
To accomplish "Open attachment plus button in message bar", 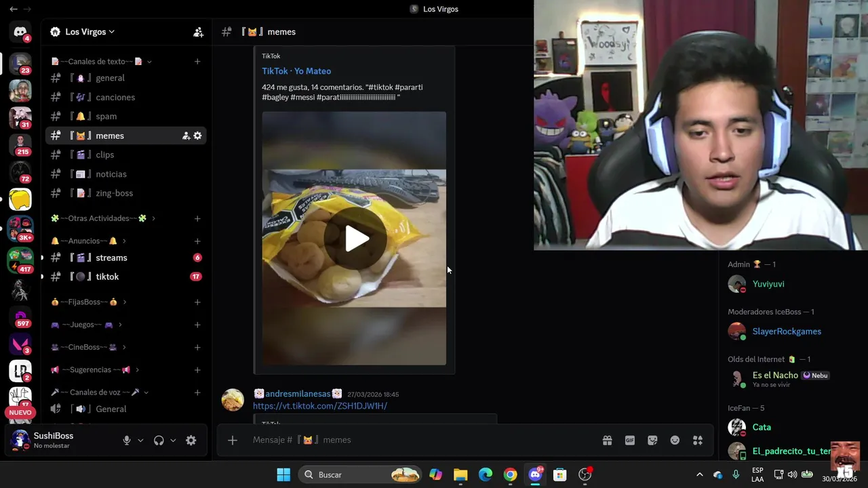I will coord(233,441).
